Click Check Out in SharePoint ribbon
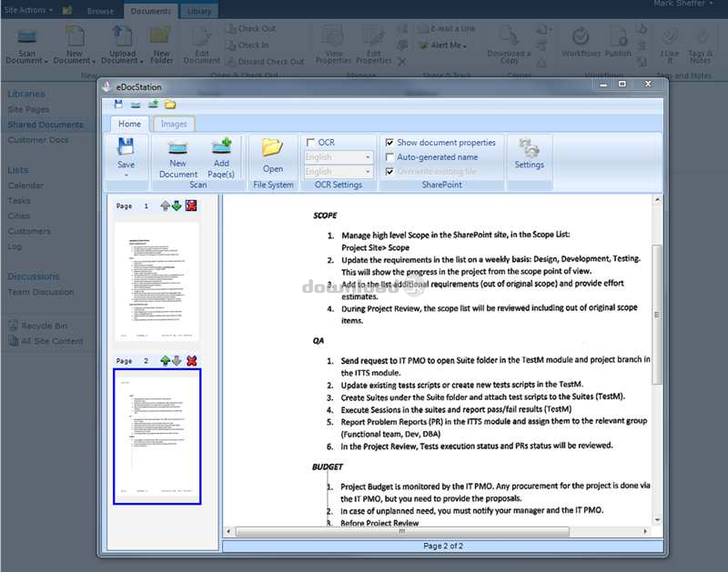This screenshot has width=728, height=572. pyautogui.click(x=251, y=29)
